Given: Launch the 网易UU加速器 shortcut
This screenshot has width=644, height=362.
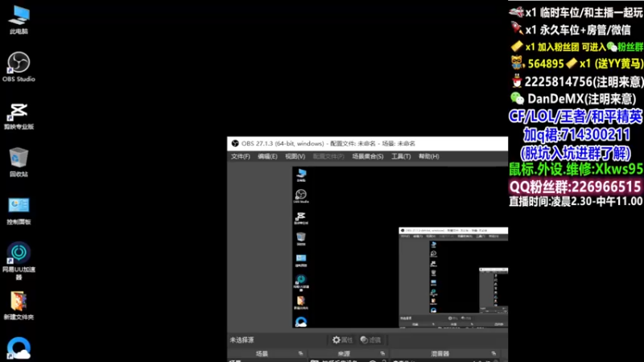Looking at the screenshot, I should 19,261.
